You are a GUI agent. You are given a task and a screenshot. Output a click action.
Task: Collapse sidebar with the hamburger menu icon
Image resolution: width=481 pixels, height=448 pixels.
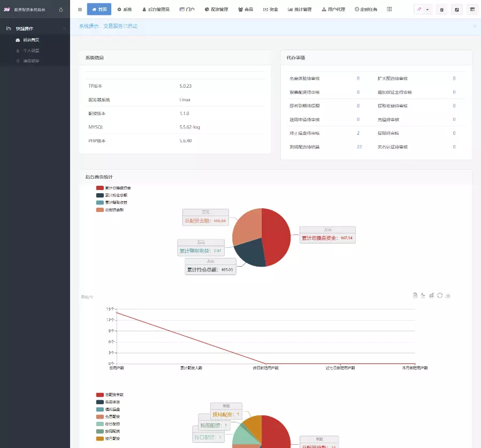(80, 9)
